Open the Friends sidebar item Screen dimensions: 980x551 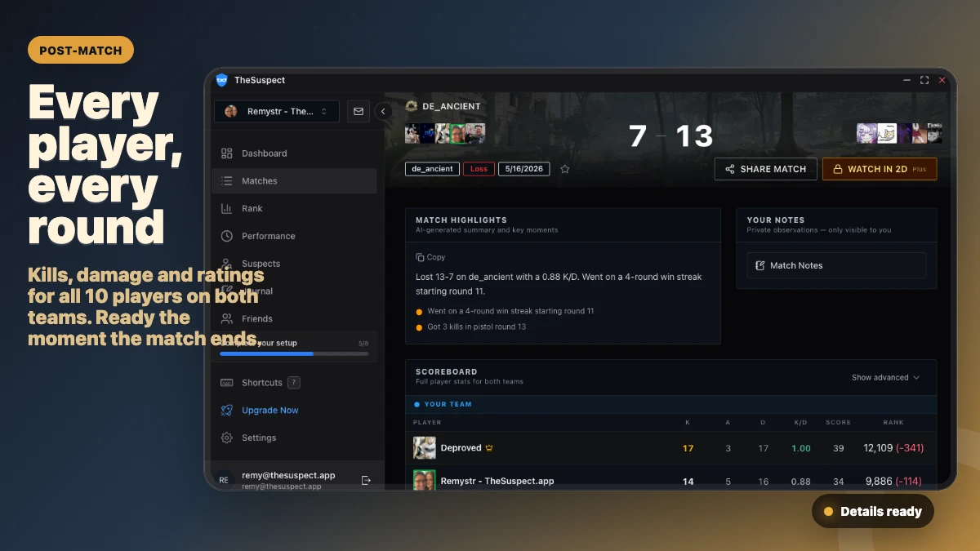coord(294,319)
